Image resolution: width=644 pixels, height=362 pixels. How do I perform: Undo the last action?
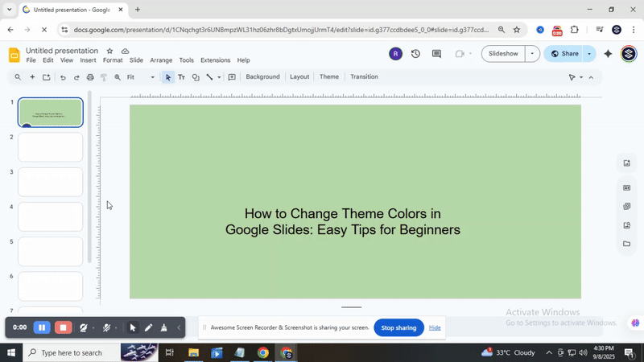coord(63,77)
